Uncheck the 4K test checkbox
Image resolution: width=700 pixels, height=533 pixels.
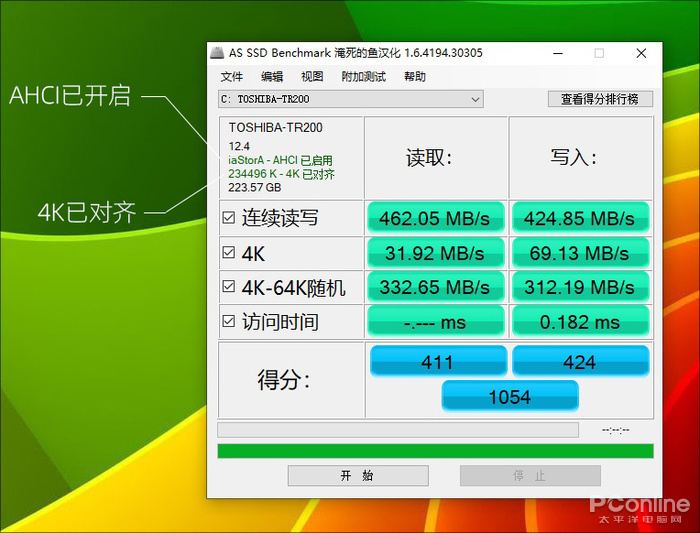pos(229,253)
